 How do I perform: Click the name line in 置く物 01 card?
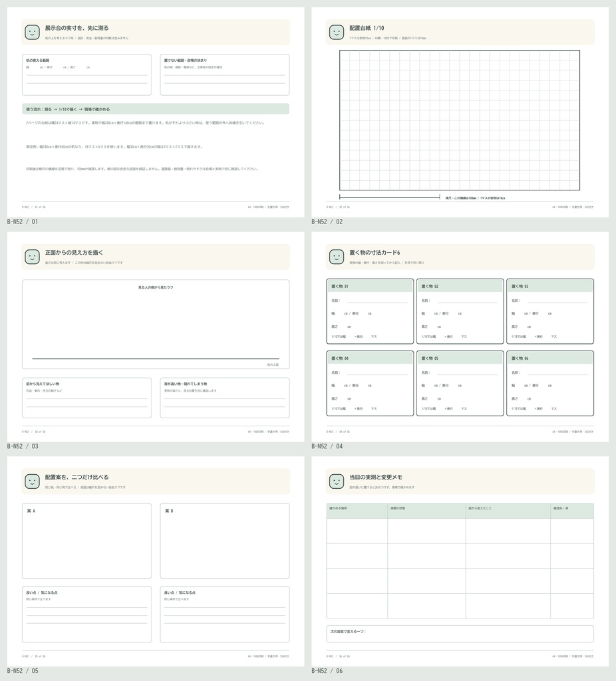tap(377, 301)
